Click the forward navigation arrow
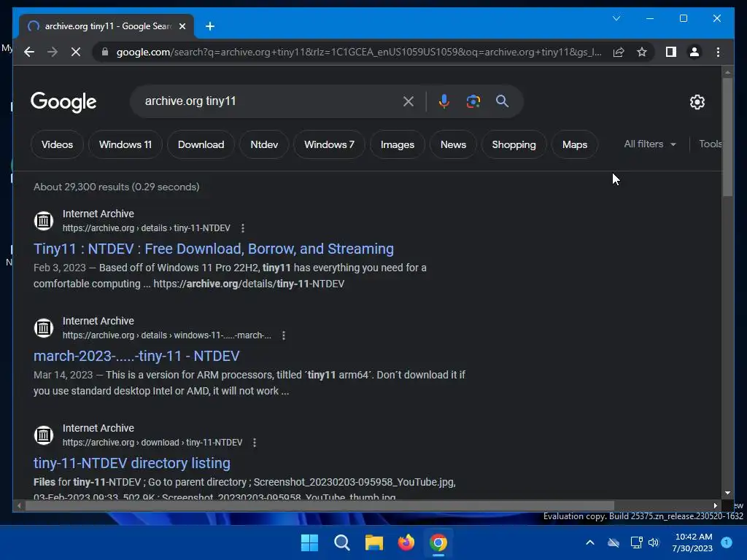This screenshot has height=560, width=747. [x=53, y=52]
